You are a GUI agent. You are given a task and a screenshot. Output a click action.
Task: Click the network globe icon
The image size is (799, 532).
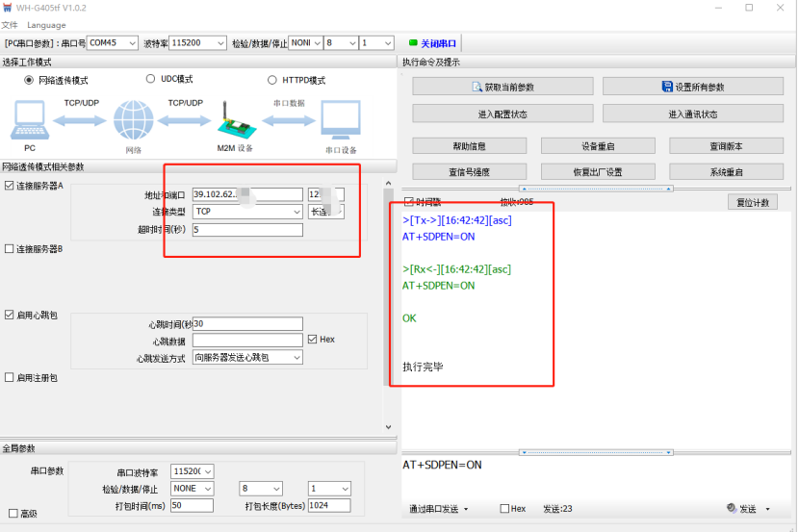click(x=133, y=122)
